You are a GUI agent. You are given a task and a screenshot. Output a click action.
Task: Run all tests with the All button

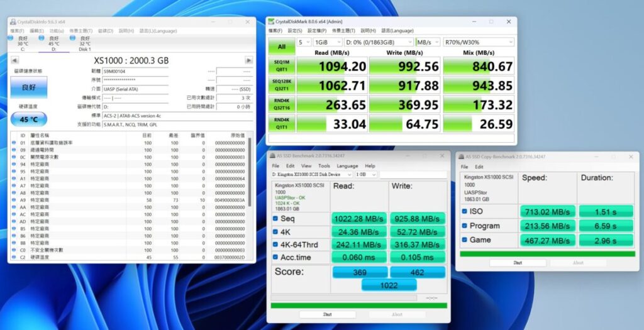pyautogui.click(x=281, y=47)
